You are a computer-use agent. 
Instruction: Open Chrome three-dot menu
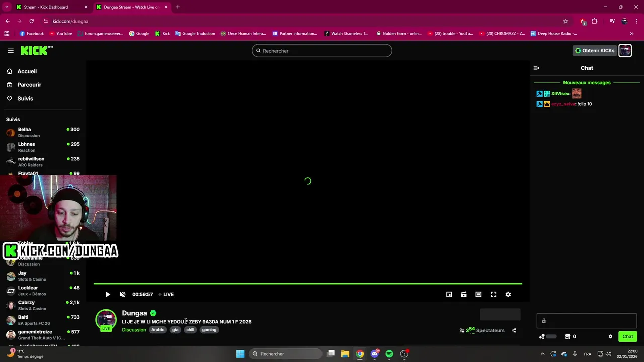pyautogui.click(x=636, y=21)
